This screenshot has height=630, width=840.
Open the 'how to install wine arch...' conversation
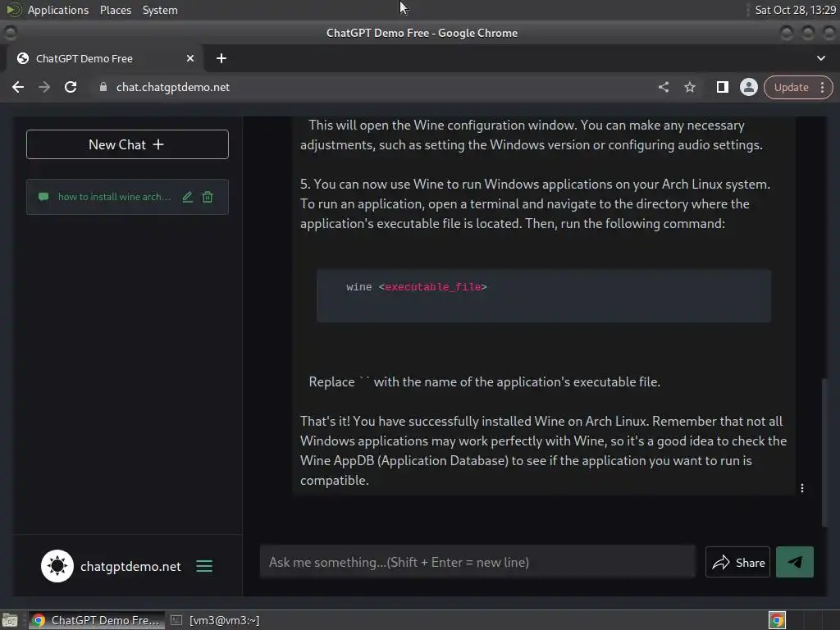(x=114, y=197)
